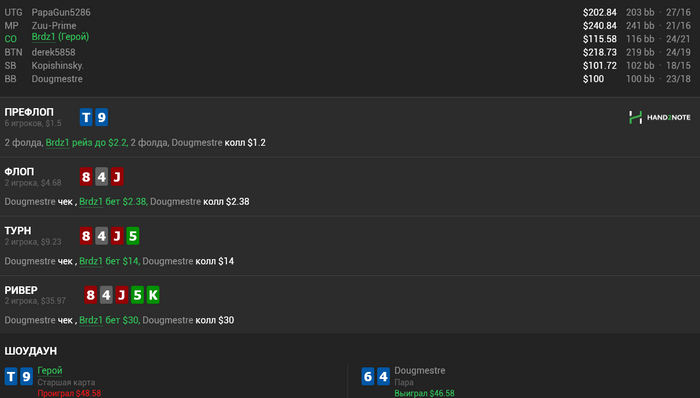Viewport: 700px width, 398px height.
Task: Click the gray 4 card on the flop row
Action: point(101,177)
